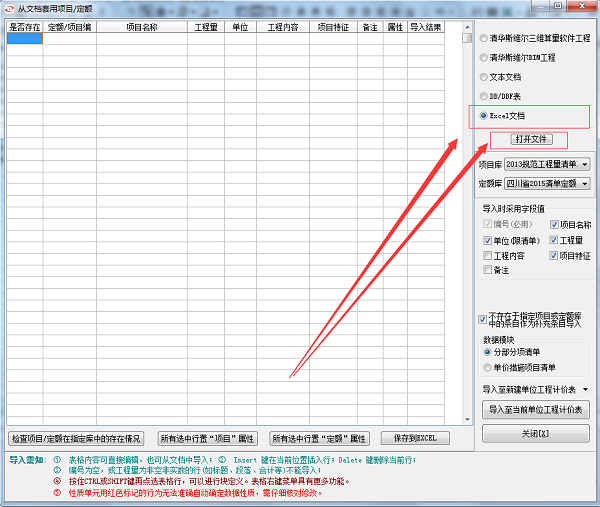Click the 打开文件 button
The height and width of the screenshot is (507, 600).
point(532,139)
